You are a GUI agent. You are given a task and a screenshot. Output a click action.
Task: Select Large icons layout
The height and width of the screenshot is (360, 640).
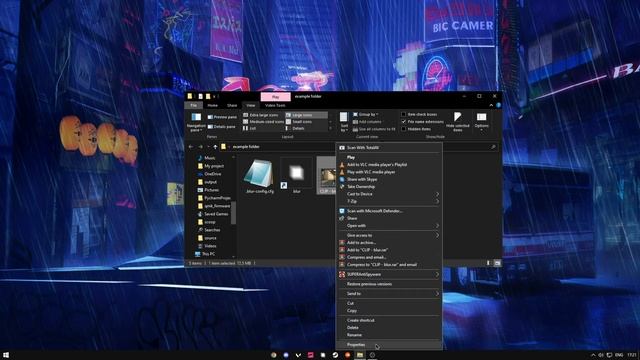[x=306, y=115]
